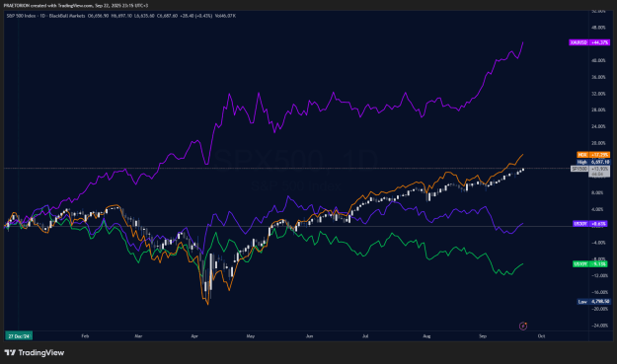
Task: Click the Feb label on the time axis
Action: point(85,336)
